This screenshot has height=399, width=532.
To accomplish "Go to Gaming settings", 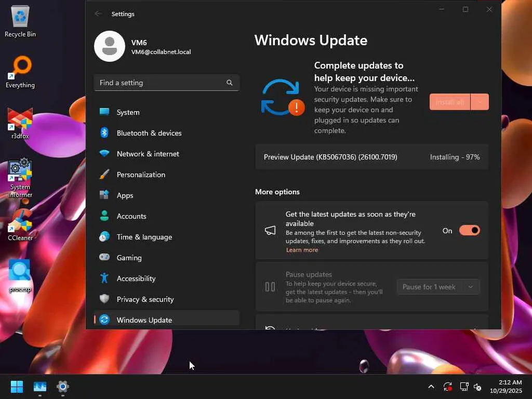I will pyautogui.click(x=167, y=258).
